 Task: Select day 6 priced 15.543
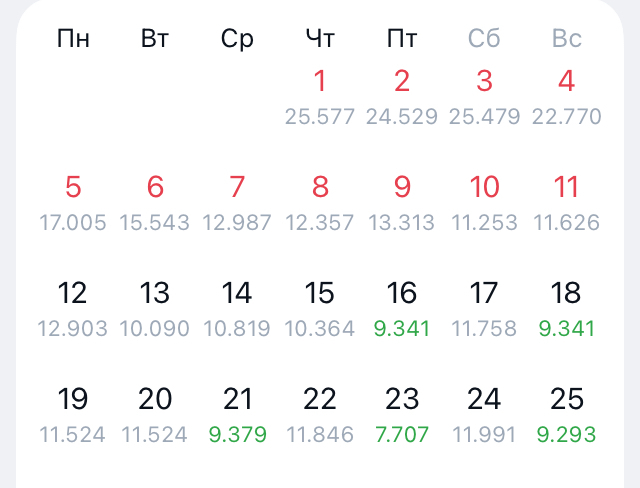point(155,201)
